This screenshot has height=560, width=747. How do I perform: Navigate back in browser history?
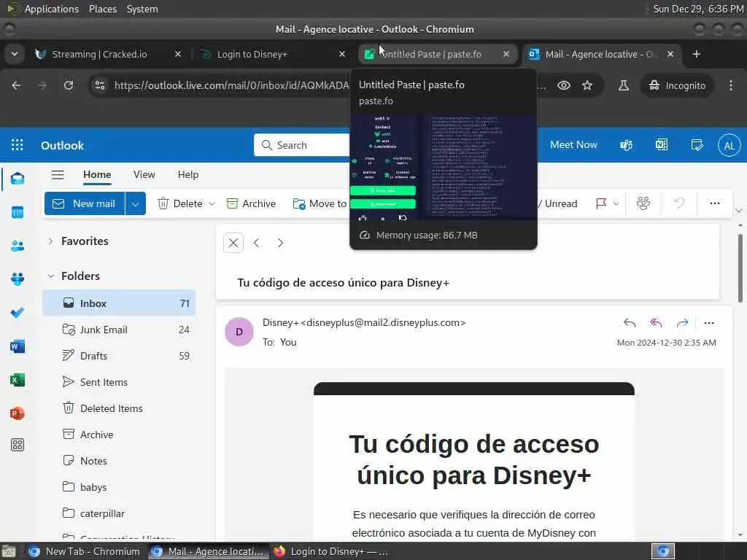tap(16, 85)
